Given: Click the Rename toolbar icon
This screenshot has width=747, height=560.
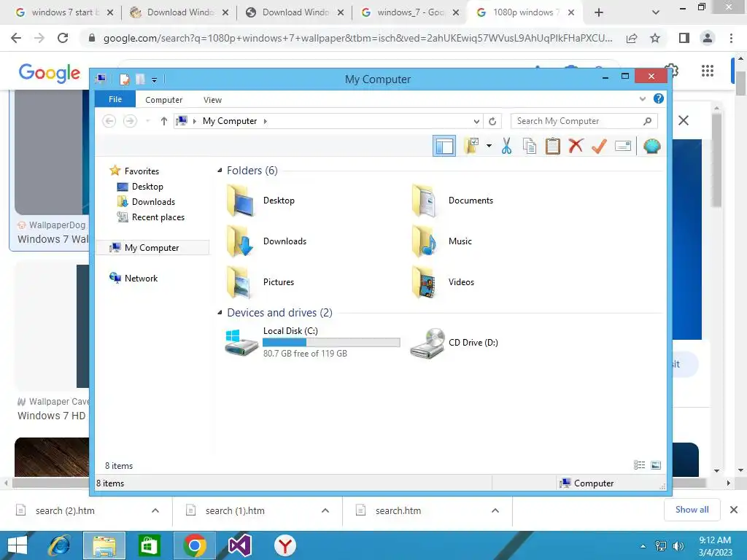Looking at the screenshot, I should (x=623, y=146).
